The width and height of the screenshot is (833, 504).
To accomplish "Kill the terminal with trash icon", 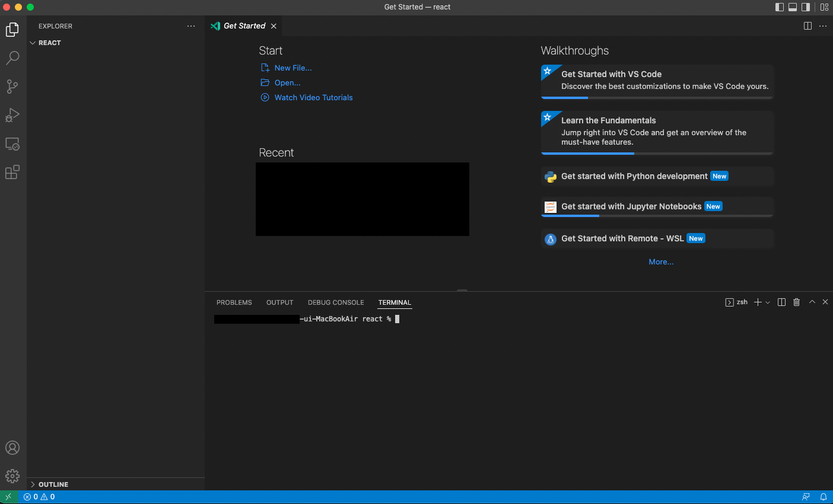I will pos(797,302).
